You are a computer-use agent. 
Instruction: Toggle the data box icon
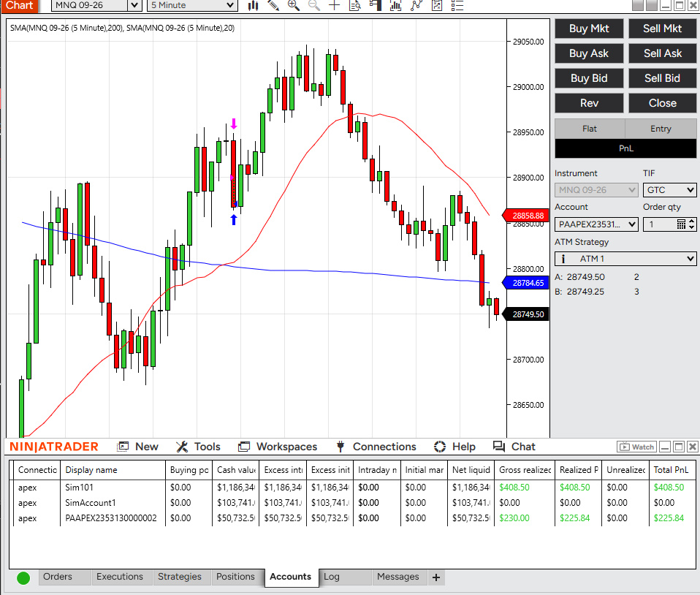point(355,5)
